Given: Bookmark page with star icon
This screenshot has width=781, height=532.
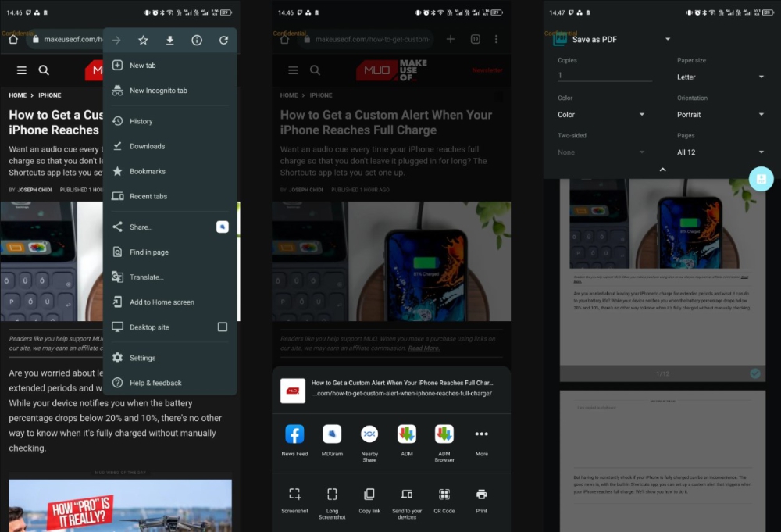Looking at the screenshot, I should click(x=143, y=41).
